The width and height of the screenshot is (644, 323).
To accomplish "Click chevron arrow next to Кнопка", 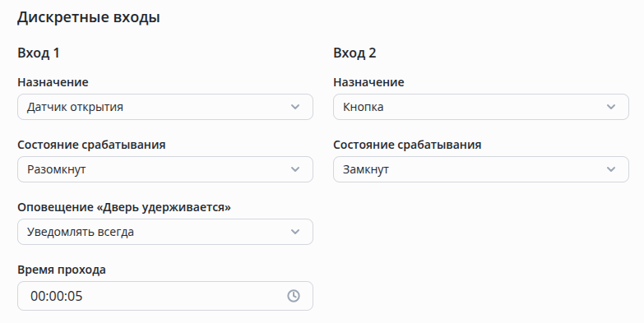I will pos(611,107).
